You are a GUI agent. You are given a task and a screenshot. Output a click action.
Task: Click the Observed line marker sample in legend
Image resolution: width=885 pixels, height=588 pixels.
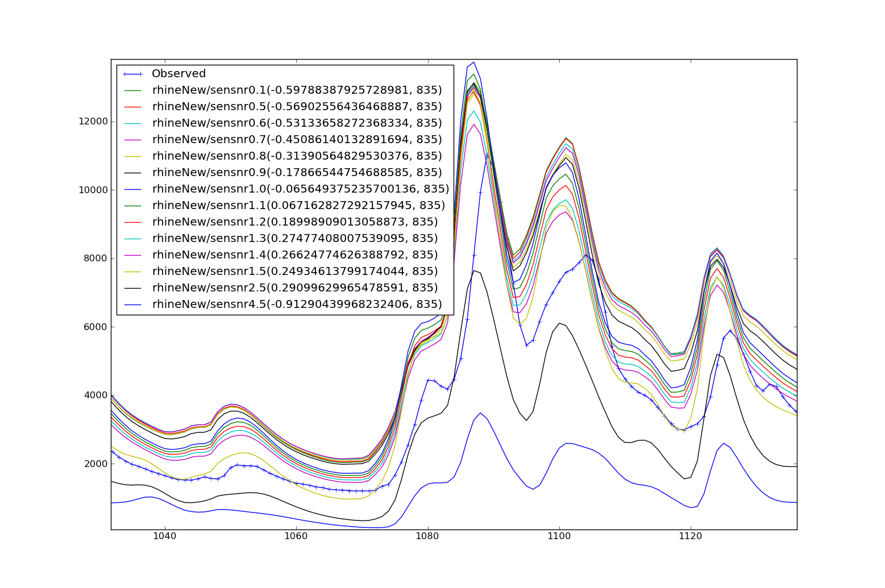pos(132,74)
